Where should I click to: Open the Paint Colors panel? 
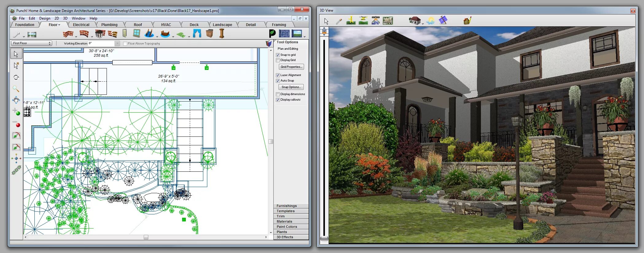click(x=291, y=227)
